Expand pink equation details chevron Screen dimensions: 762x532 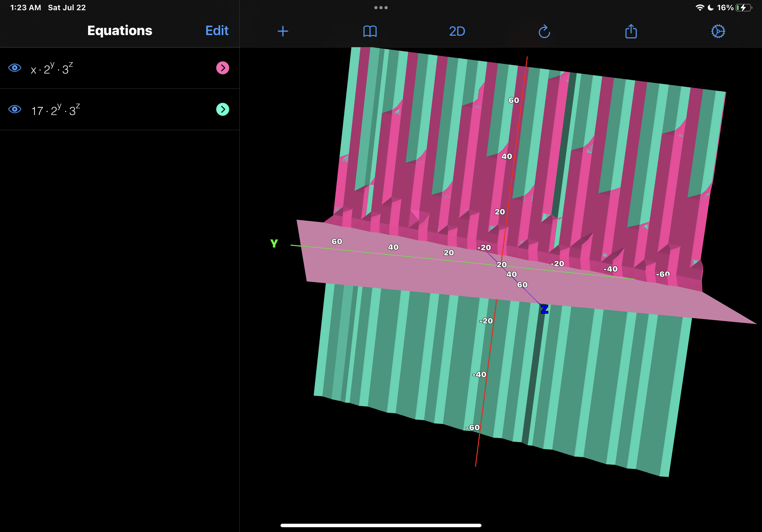(x=222, y=68)
